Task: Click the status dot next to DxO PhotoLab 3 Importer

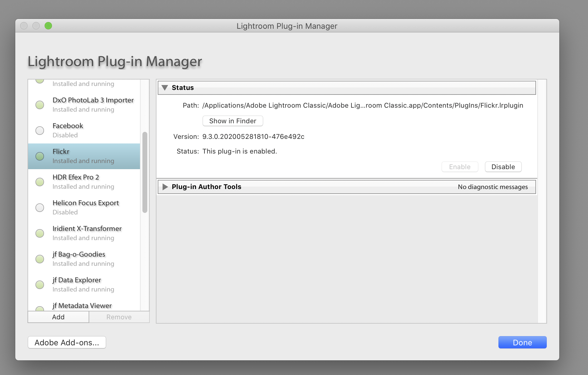Action: point(40,105)
